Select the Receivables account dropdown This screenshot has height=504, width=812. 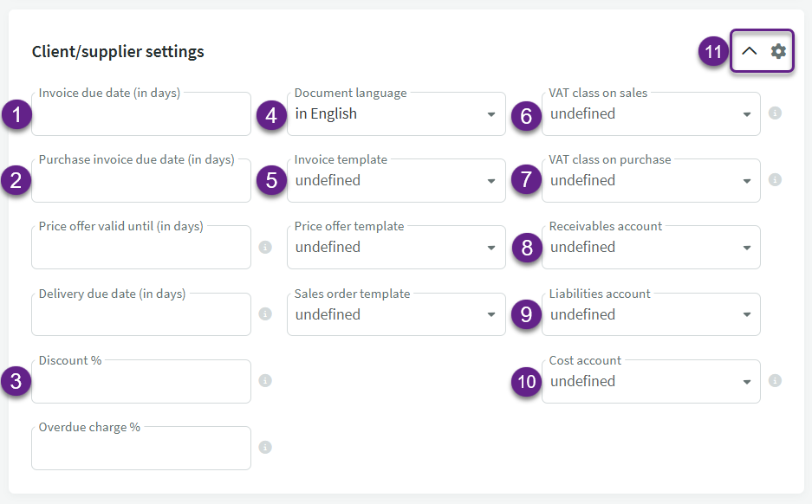pos(651,248)
